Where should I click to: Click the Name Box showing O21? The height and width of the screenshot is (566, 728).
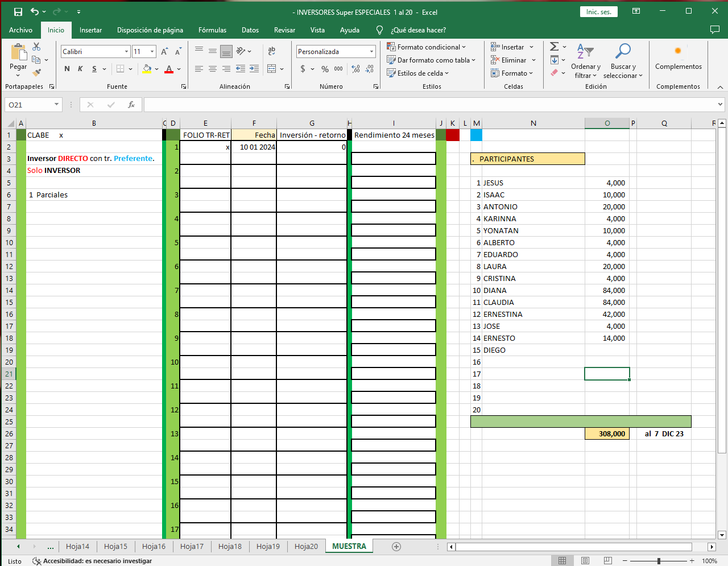30,105
